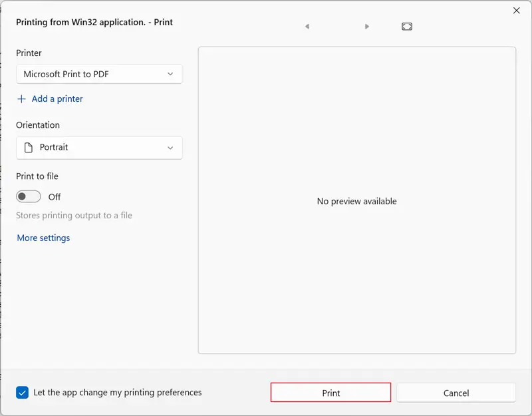Go to next preview page arrow
This screenshot has width=532, height=416.
[367, 27]
